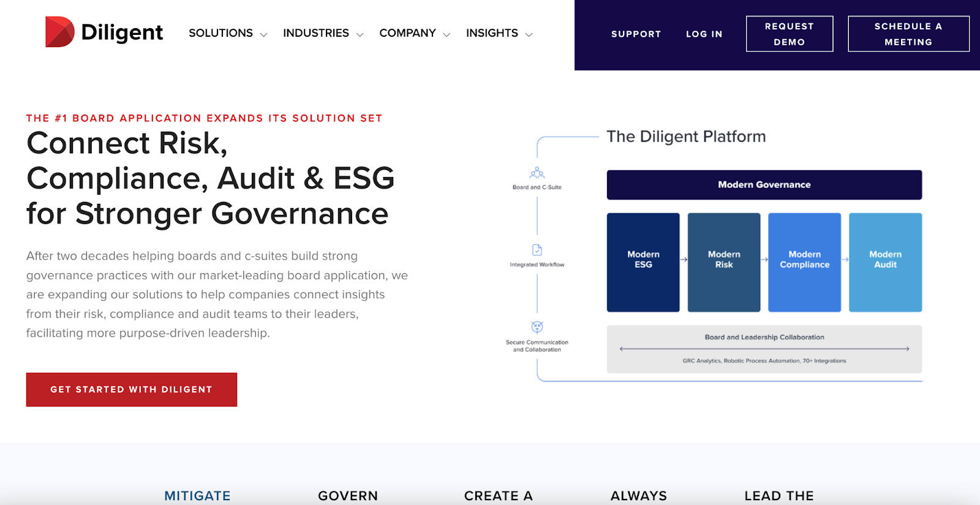The height and width of the screenshot is (505, 980).
Task: Open the Mitigate tab
Action: (x=197, y=496)
